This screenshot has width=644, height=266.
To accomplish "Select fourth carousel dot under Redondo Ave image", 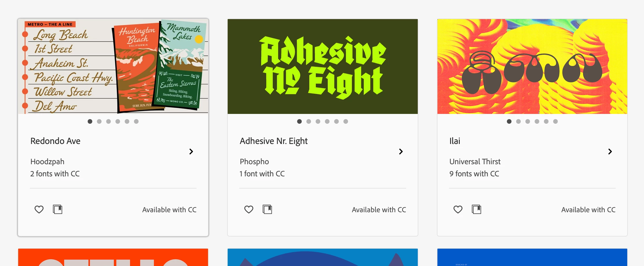I will (x=118, y=121).
